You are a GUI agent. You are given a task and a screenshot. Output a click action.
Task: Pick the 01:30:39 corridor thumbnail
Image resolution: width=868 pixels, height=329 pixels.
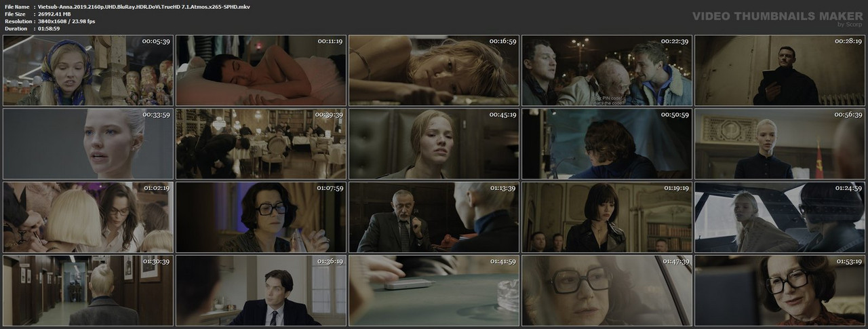[x=88, y=290]
